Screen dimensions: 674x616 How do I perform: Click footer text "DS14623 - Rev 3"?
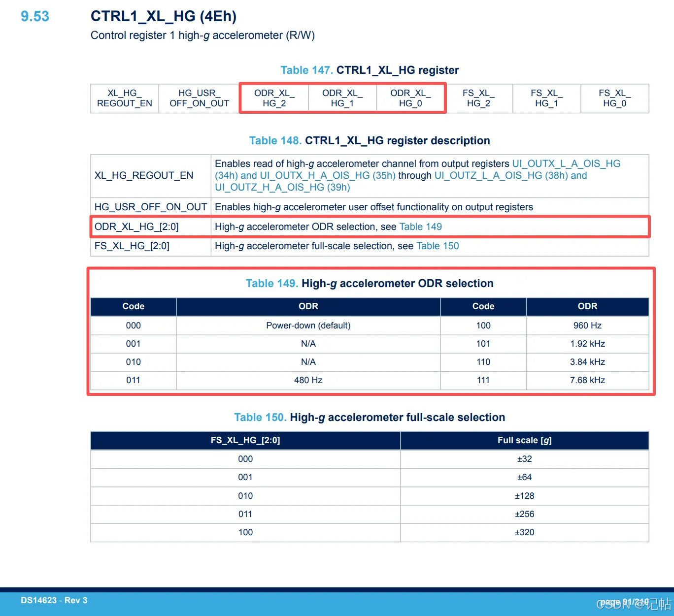click(x=54, y=600)
